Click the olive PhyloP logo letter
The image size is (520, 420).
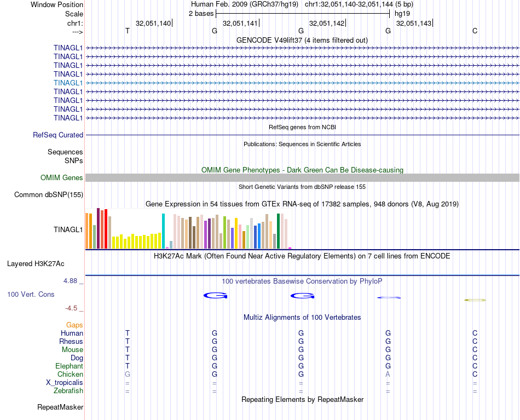pos(475,300)
